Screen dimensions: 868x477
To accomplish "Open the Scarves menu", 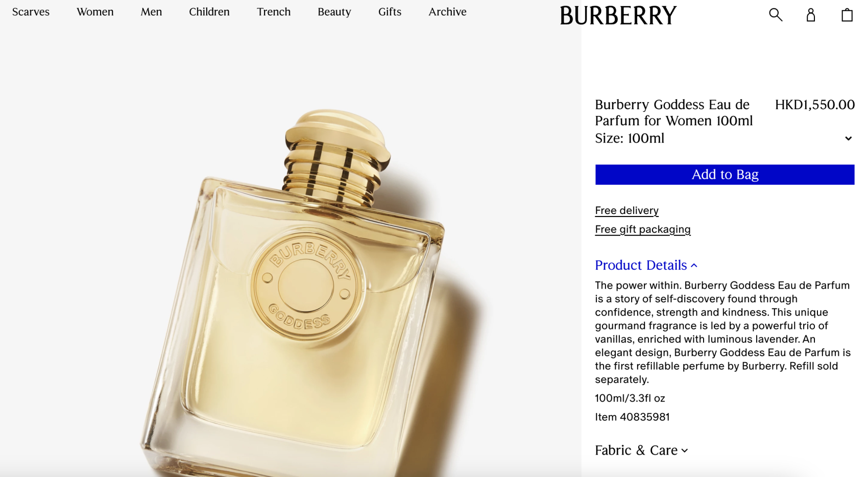I will pos(31,12).
